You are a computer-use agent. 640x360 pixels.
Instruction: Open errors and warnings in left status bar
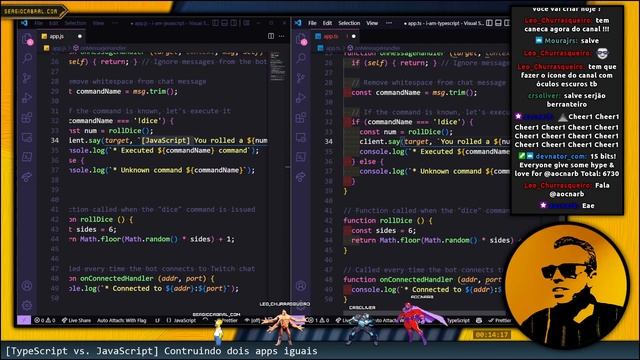pyautogui.click(x=44, y=320)
